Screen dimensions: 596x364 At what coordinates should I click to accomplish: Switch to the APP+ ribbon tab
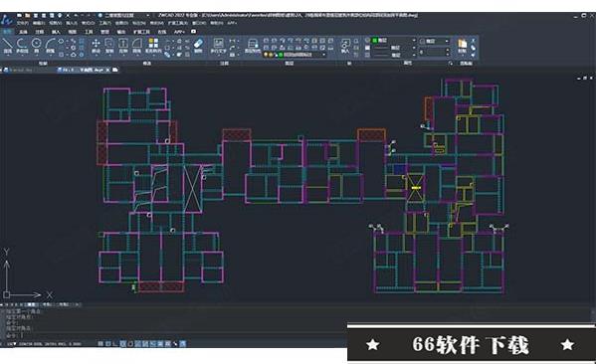(179, 32)
